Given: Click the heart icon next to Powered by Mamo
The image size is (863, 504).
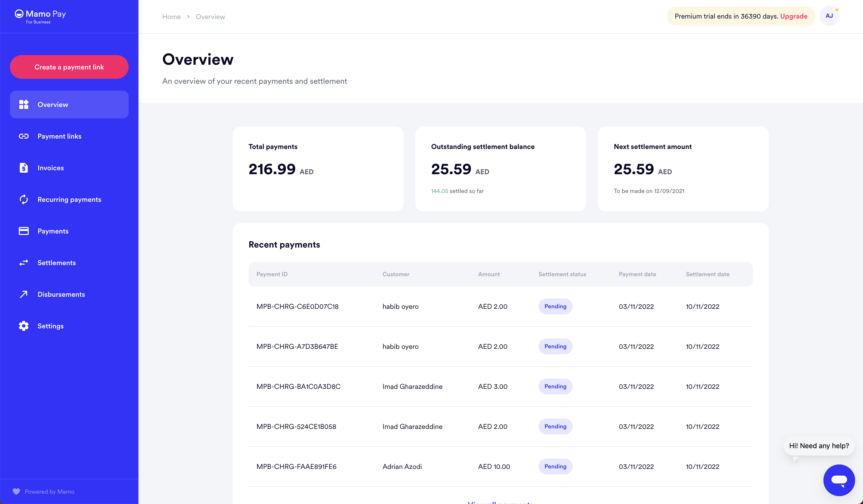Looking at the screenshot, I should point(16,491).
